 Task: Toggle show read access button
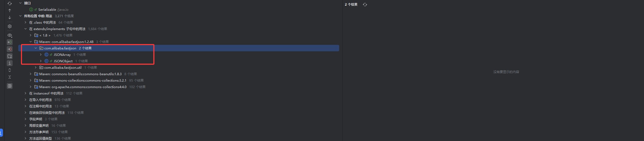click(10, 42)
